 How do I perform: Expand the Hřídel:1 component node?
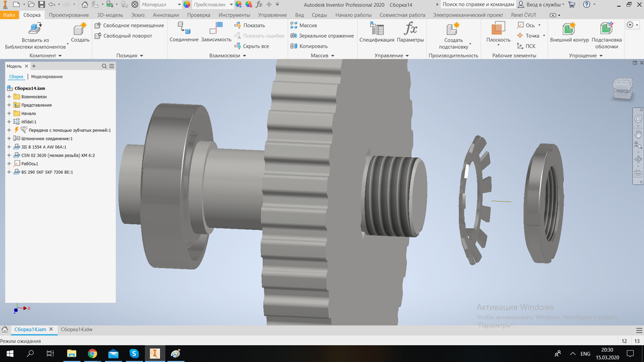tap(9, 122)
